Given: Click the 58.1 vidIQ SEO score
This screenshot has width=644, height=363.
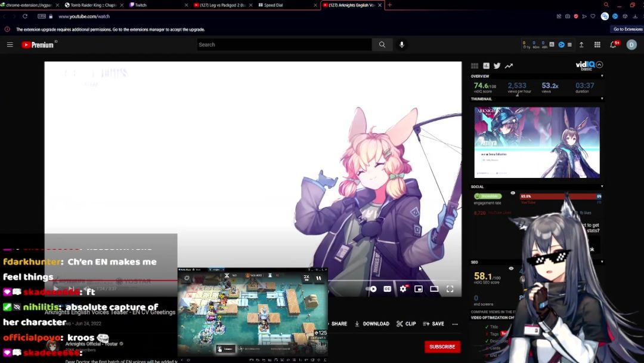Looking at the screenshot, I should (487, 276).
